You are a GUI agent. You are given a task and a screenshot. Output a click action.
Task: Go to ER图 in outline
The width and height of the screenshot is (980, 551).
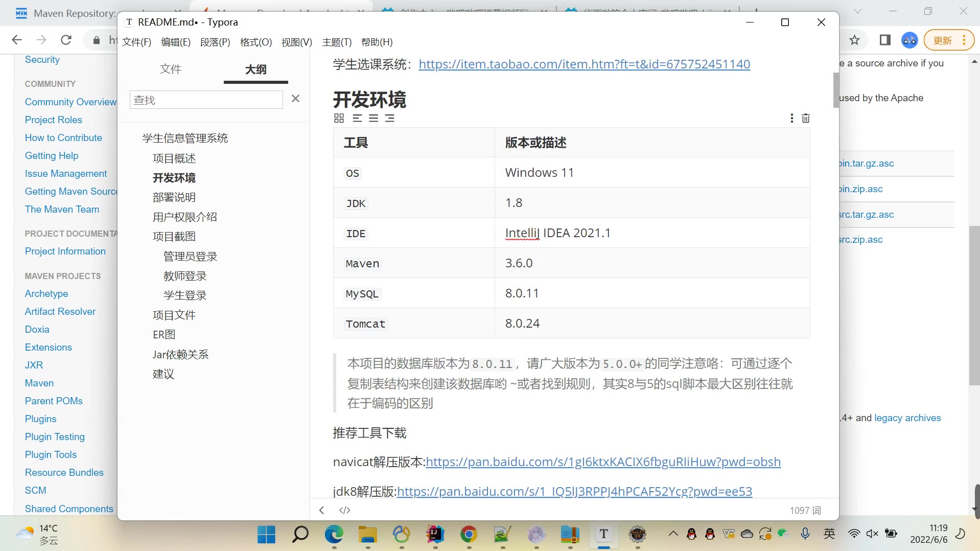(164, 335)
